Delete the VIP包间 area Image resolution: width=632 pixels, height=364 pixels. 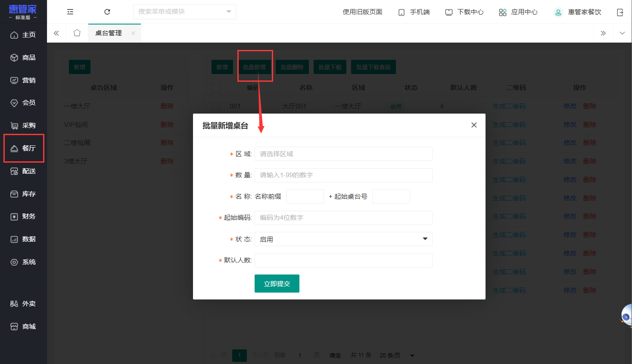167,125
